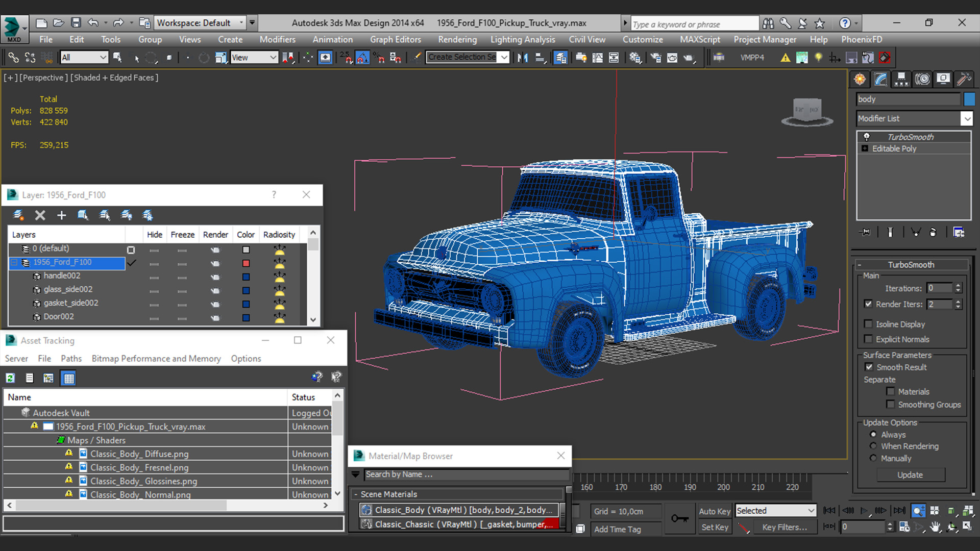
Task: Click the Remove Modifier trash icon
Action: 933,233
